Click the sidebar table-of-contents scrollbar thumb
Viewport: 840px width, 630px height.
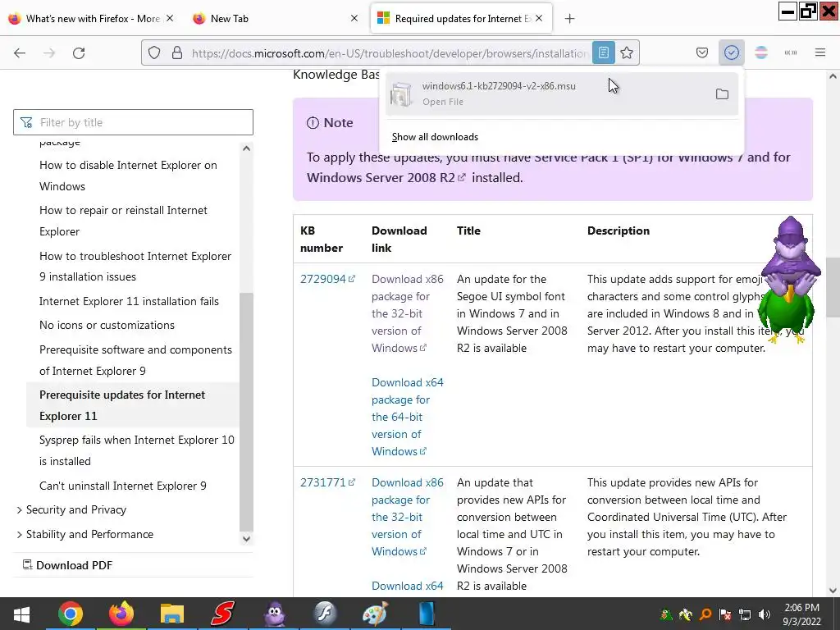246,412
